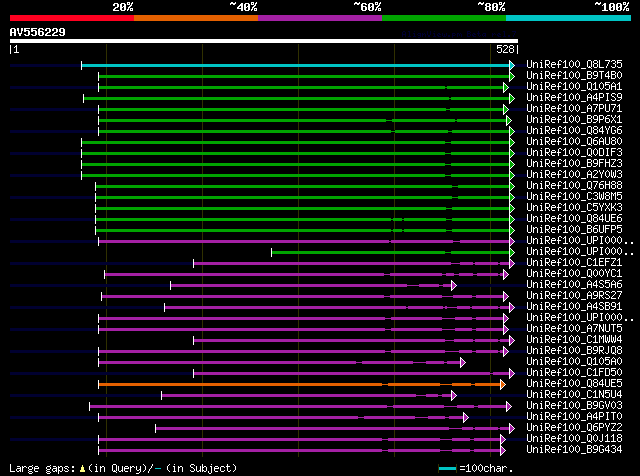The image size is (640, 476).
Task: Select the white AV556229 query sequence bar
Action: coord(264,41)
